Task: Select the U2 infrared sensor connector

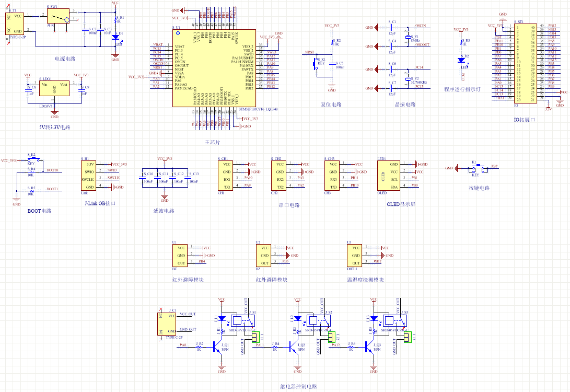Action: point(263,256)
